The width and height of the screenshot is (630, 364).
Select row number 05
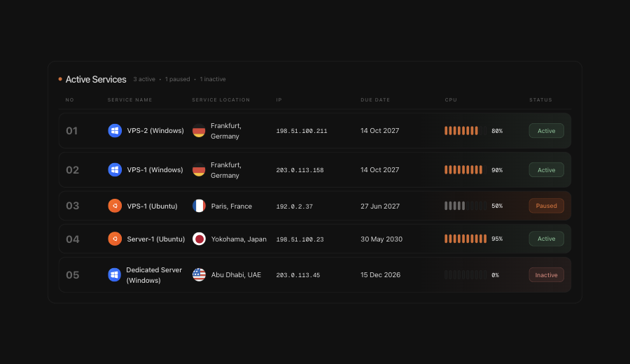73,275
